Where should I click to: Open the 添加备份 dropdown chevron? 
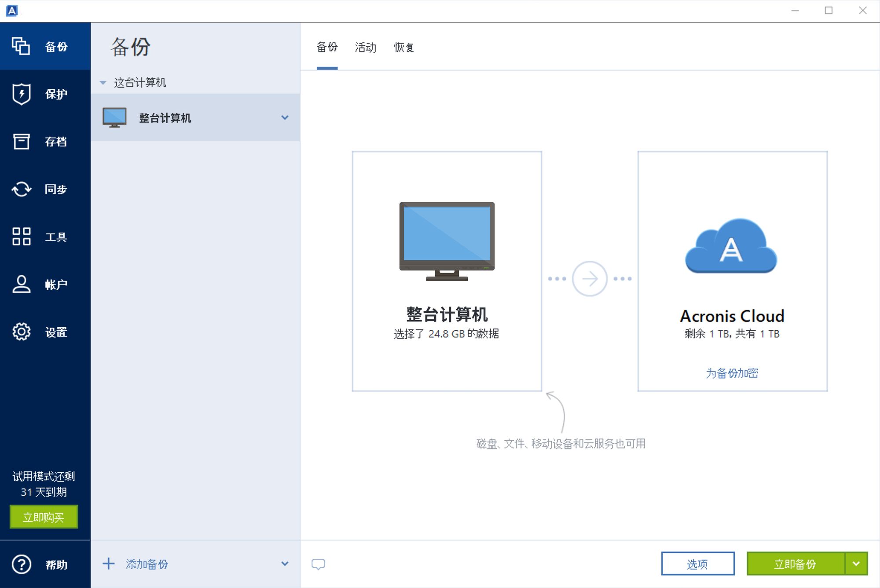[285, 564]
